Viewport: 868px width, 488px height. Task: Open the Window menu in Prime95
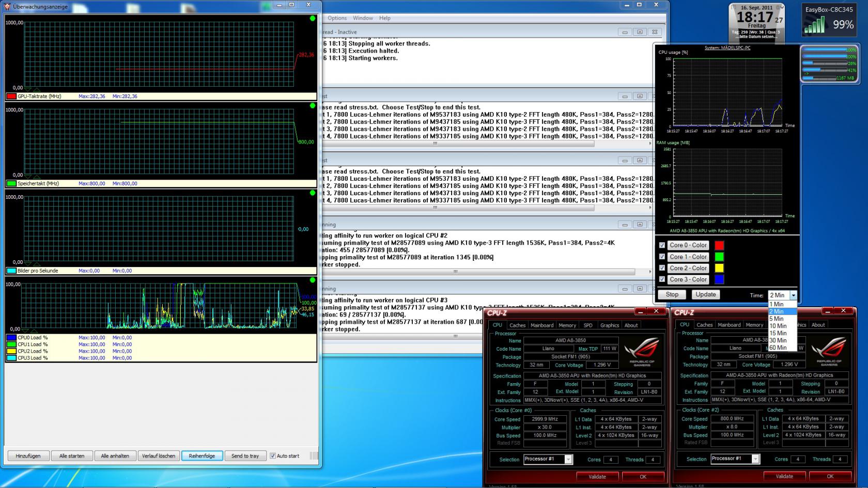tap(363, 18)
